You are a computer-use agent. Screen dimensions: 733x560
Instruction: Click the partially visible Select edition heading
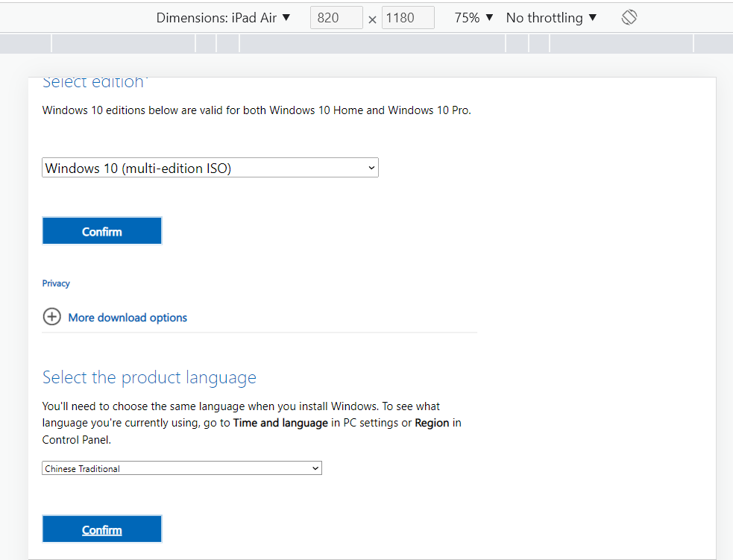(x=95, y=82)
